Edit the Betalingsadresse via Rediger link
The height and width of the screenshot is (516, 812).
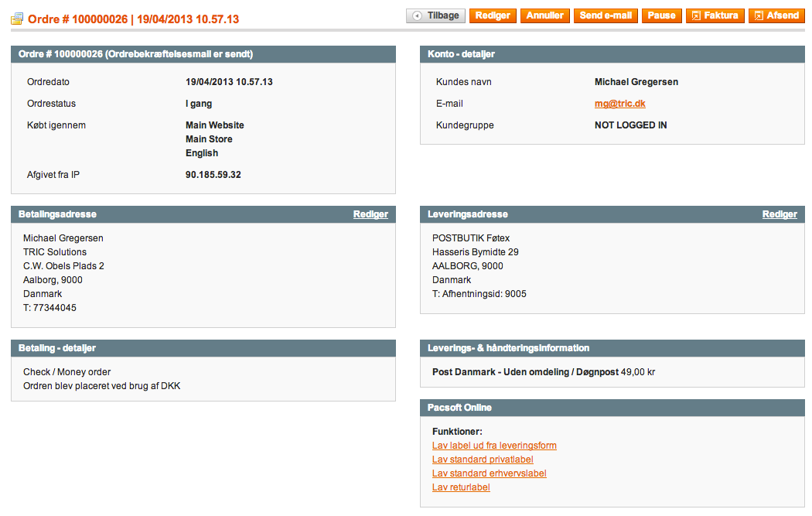click(x=370, y=214)
